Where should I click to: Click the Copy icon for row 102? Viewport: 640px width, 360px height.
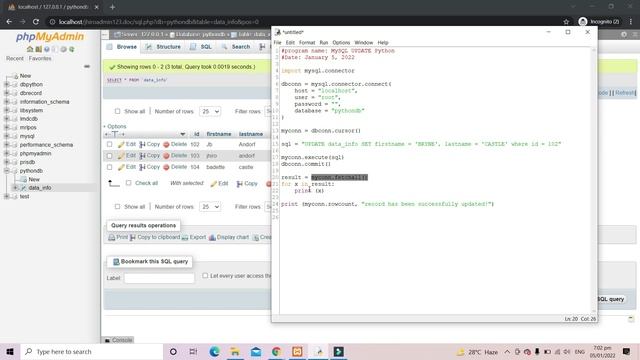tap(142, 144)
